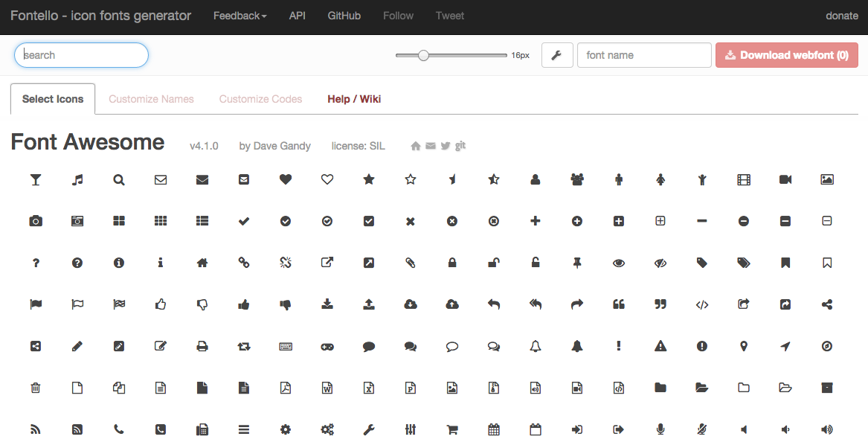Select the magnifying glass search icon
868x445 pixels.
click(119, 179)
